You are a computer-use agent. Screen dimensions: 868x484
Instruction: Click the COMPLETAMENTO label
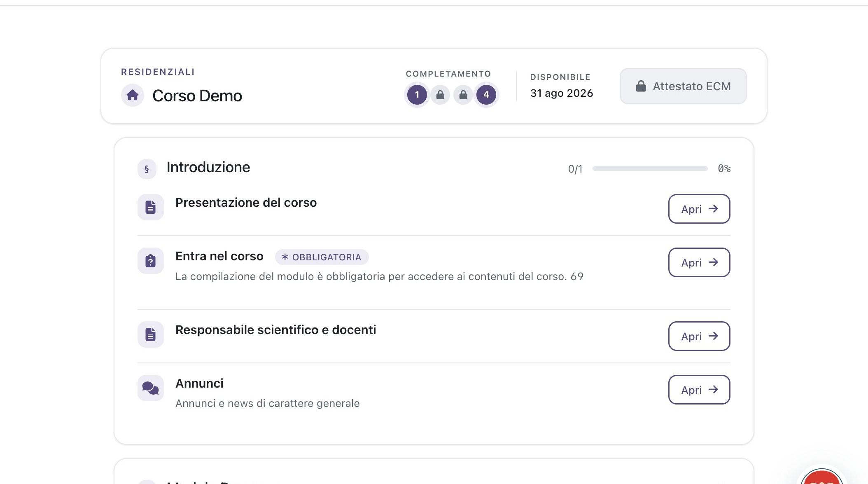pos(448,74)
